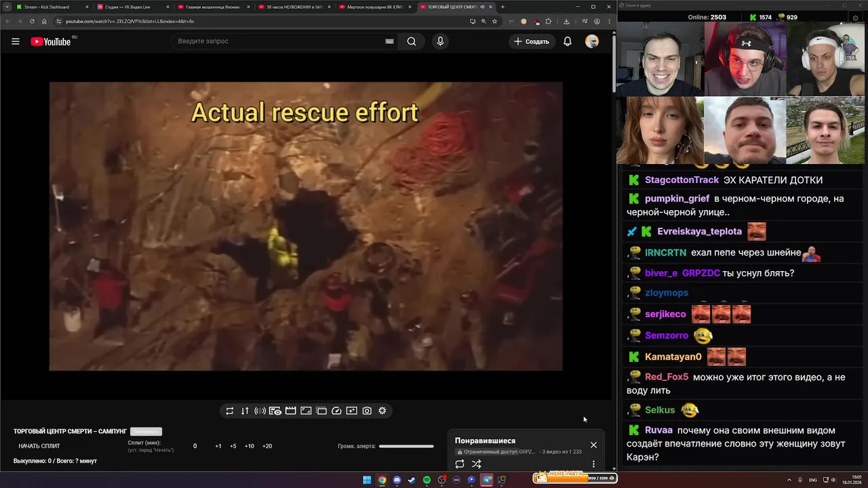The height and width of the screenshot is (488, 868).
Task: Click the pop-up player window icon
Action: click(321, 411)
